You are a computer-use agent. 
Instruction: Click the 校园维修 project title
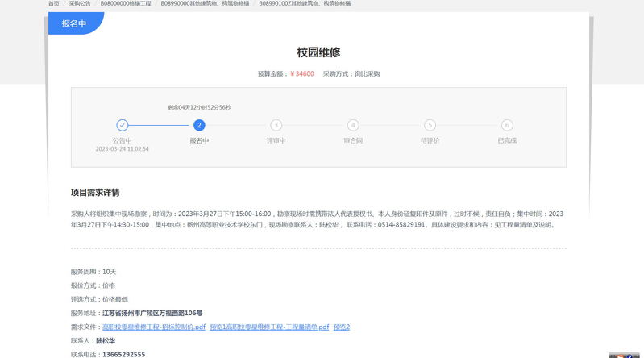coord(318,52)
